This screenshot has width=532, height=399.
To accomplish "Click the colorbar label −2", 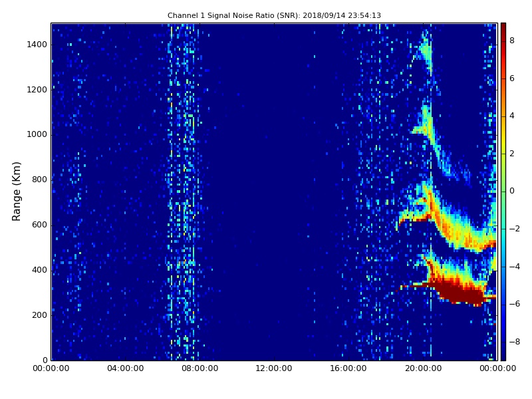I will (515, 229).
